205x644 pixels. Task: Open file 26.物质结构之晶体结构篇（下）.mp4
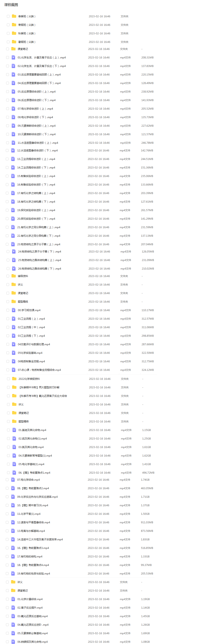click(x=39, y=268)
